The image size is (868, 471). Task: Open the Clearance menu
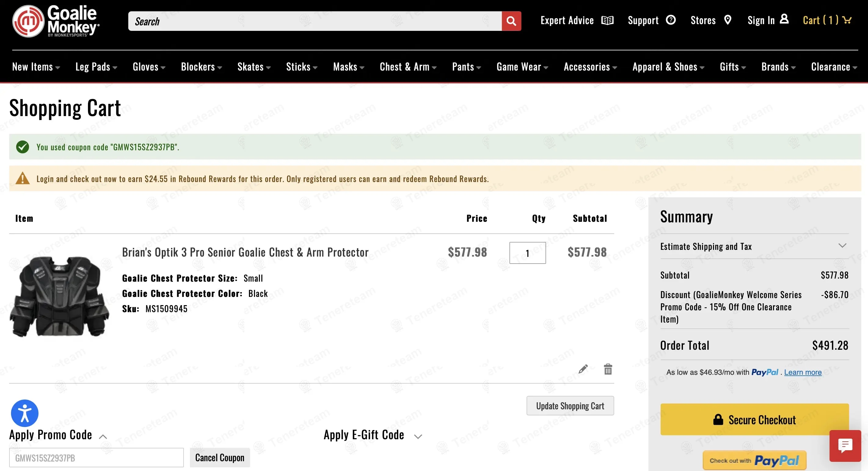click(x=834, y=67)
